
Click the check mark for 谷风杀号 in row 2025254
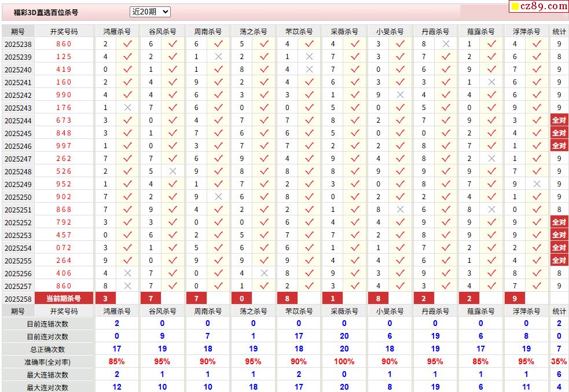(172, 248)
